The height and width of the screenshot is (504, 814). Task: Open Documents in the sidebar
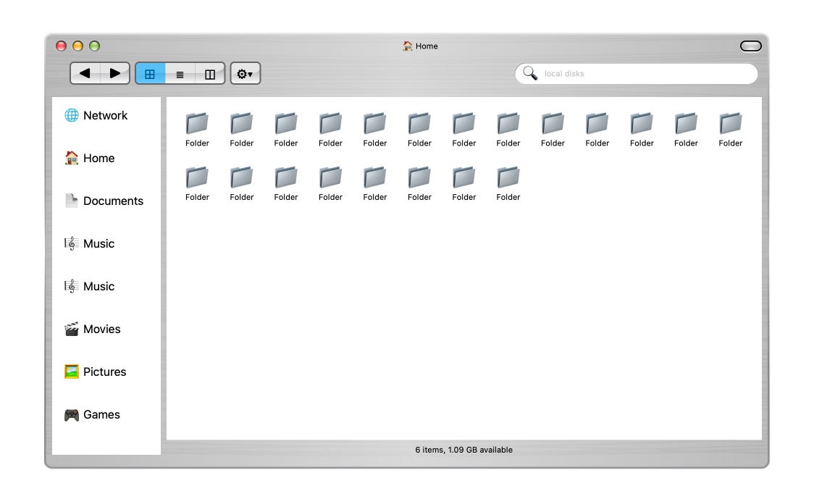pos(104,201)
